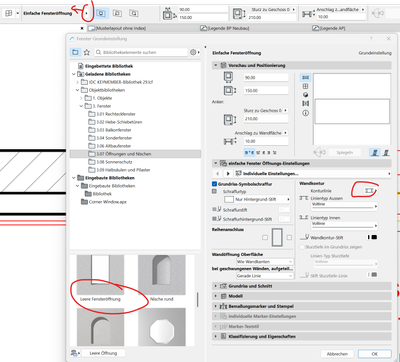Open the library browser gear settings menu

coord(195,52)
